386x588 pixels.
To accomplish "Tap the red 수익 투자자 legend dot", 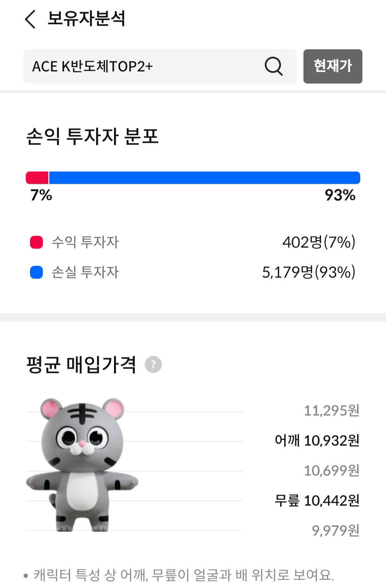I will click(x=36, y=242).
